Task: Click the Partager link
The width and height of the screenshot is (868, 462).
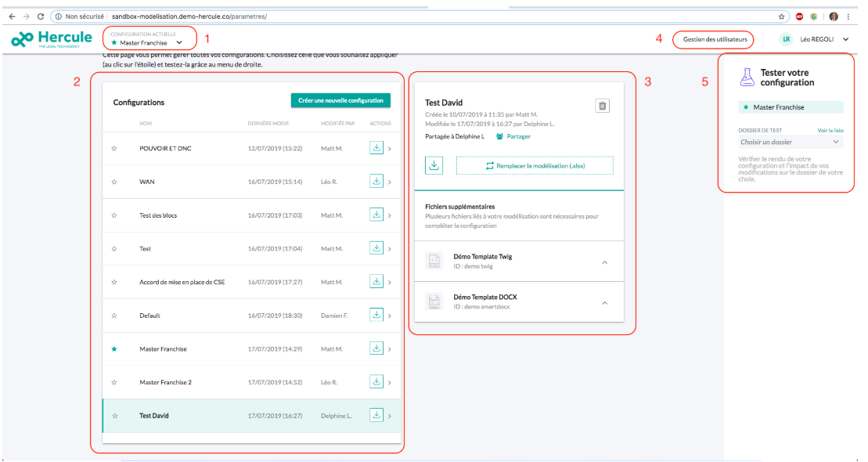Action: point(513,136)
